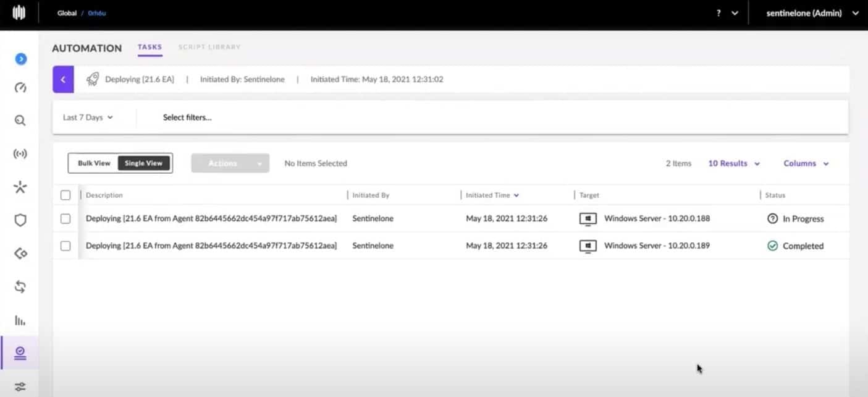The width and height of the screenshot is (868, 397).
Task: Open the settings sliders sidebar icon
Action: [20, 386]
